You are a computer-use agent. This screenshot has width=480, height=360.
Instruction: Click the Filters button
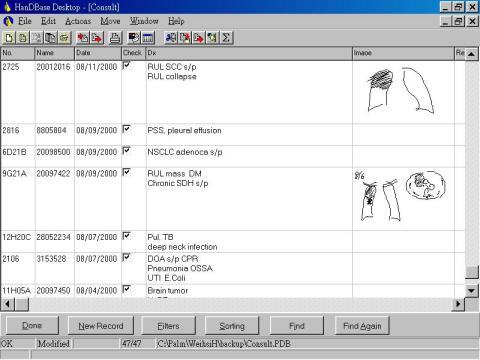[x=168, y=326]
